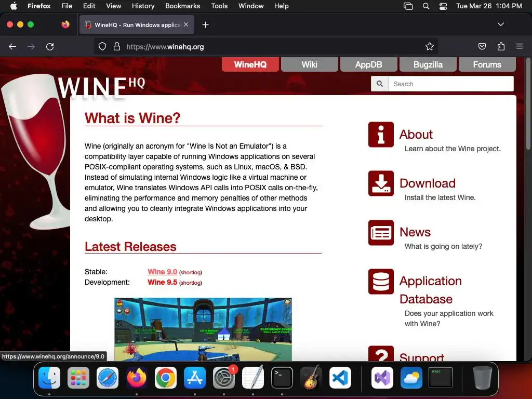
Task: Open Launchpad from the Dock
Action: pos(78,378)
